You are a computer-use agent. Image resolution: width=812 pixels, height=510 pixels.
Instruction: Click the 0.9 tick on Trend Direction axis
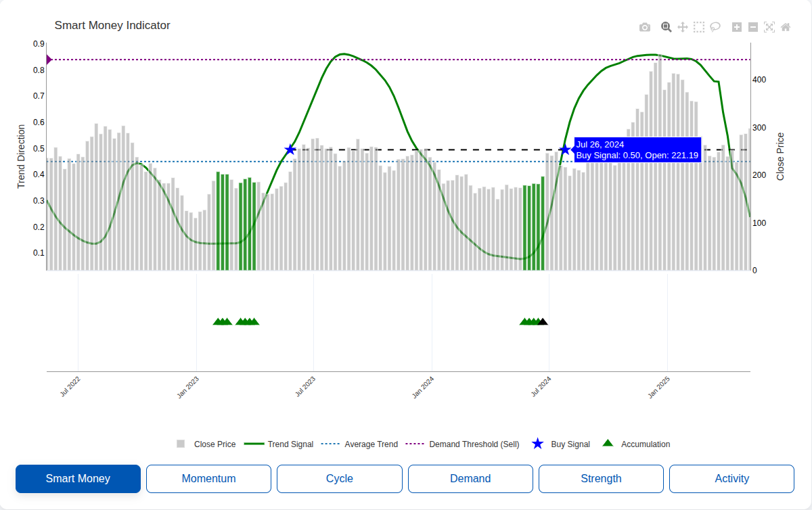coord(39,43)
